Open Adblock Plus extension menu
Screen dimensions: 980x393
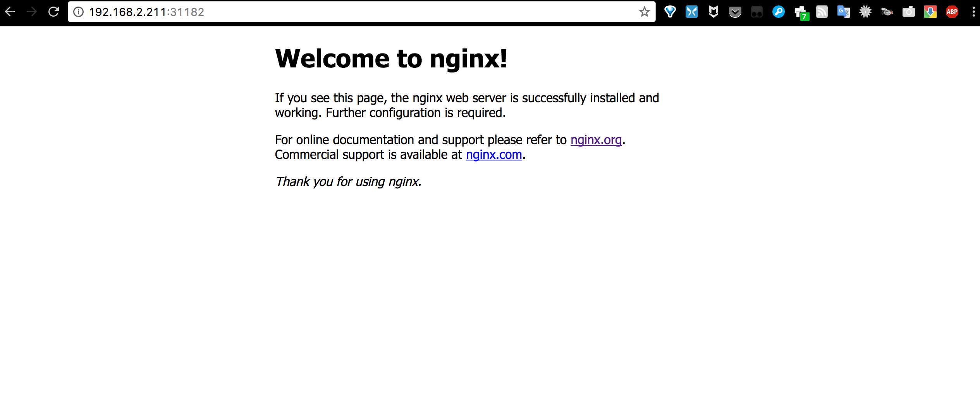pyautogui.click(x=952, y=12)
